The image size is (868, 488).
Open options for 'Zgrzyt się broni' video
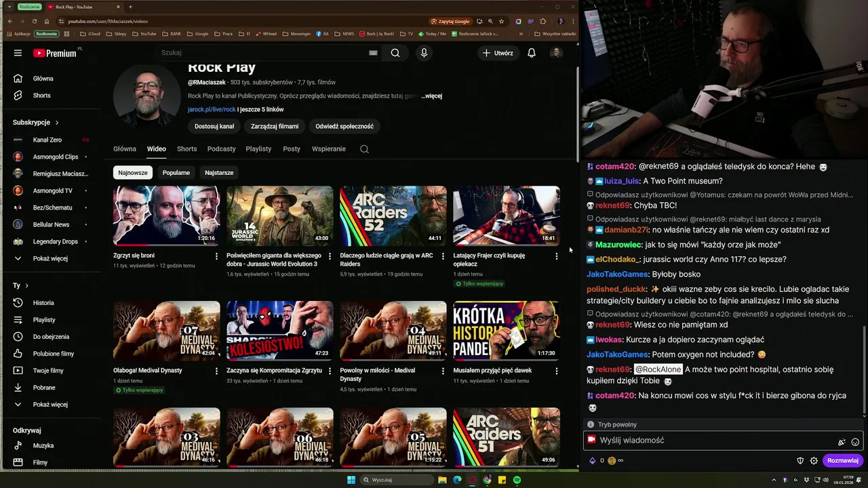pos(216,256)
